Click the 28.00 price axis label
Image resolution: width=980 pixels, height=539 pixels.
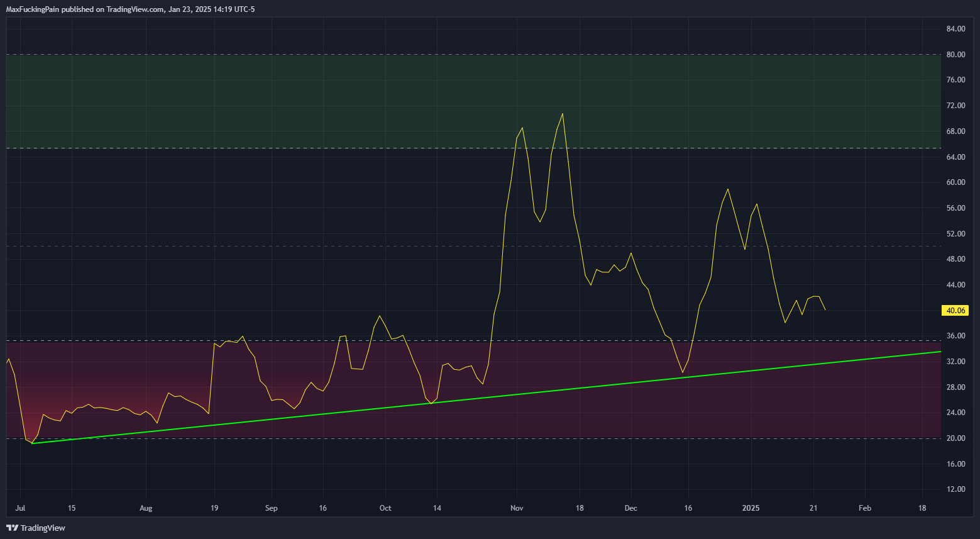point(955,387)
